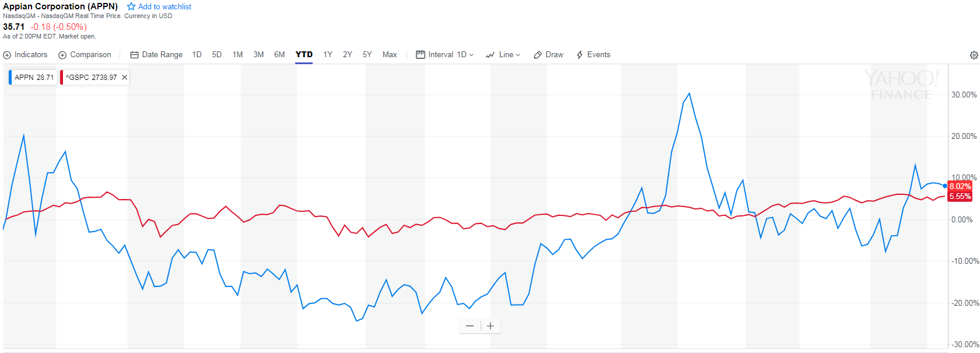This screenshot has height=353, width=980.
Task: Zoom in with the plus button
Action: [491, 326]
